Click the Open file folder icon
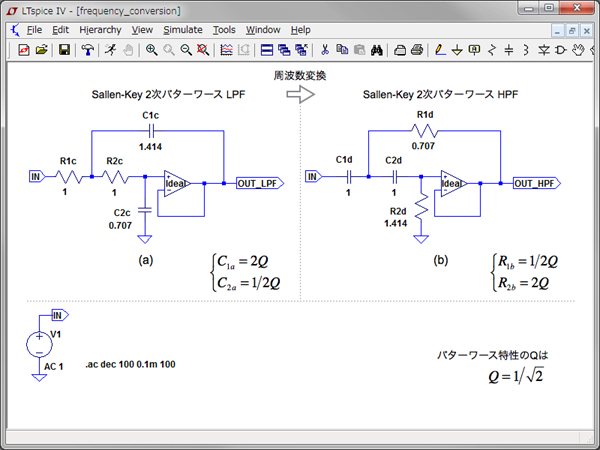The width and height of the screenshot is (600, 450). [42, 49]
